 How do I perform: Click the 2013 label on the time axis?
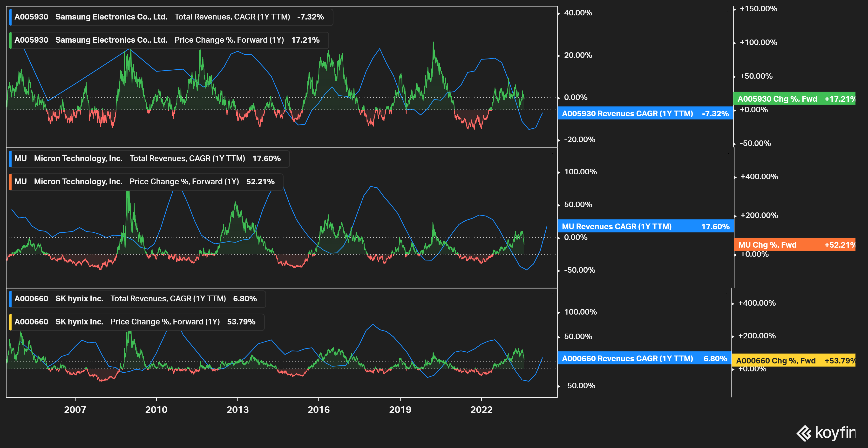tap(237, 410)
